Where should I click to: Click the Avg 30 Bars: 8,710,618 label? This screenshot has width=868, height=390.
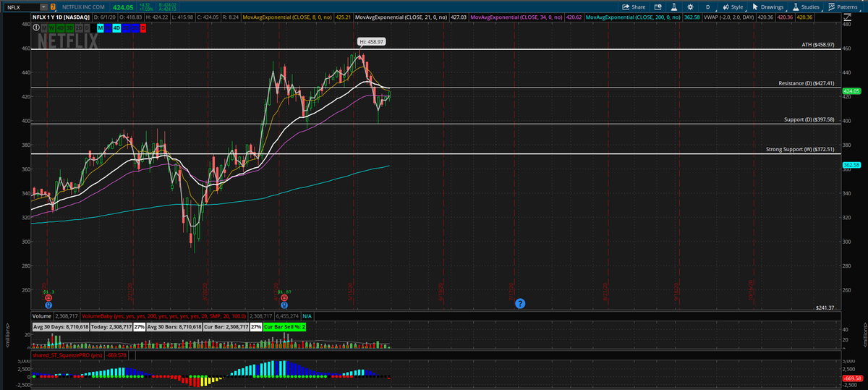(x=174, y=327)
